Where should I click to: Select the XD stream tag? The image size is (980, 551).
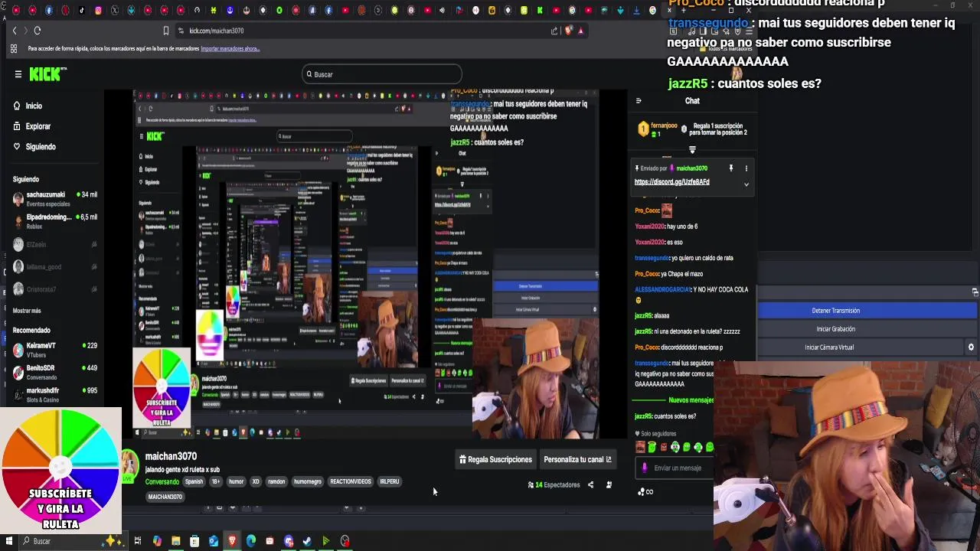pos(256,481)
